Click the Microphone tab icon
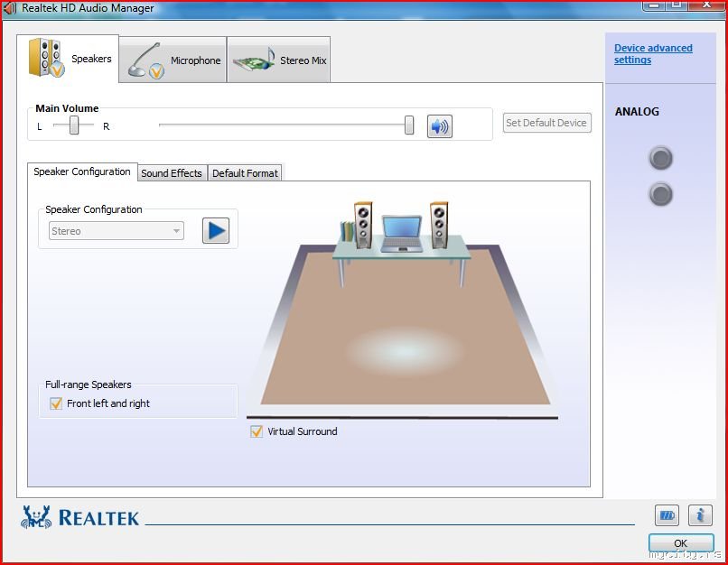The image size is (728, 565). [145, 60]
